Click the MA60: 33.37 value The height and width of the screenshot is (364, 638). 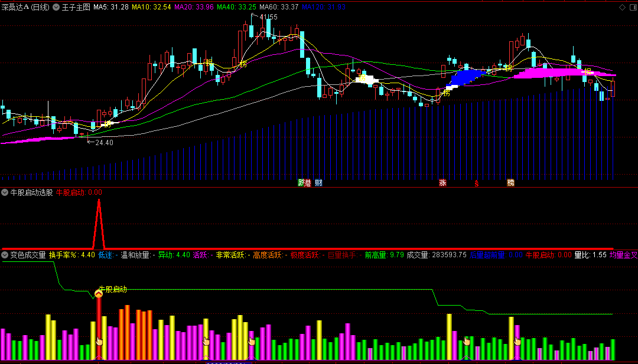279,7
